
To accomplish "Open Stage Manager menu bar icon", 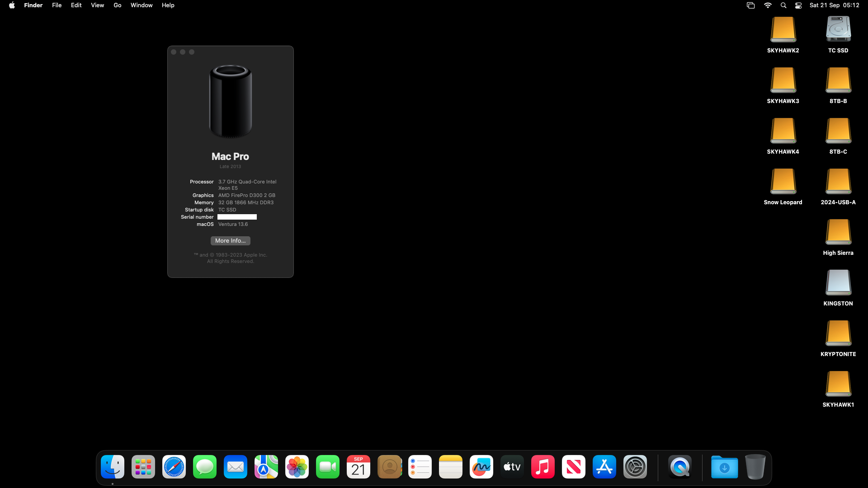I will pos(750,5).
